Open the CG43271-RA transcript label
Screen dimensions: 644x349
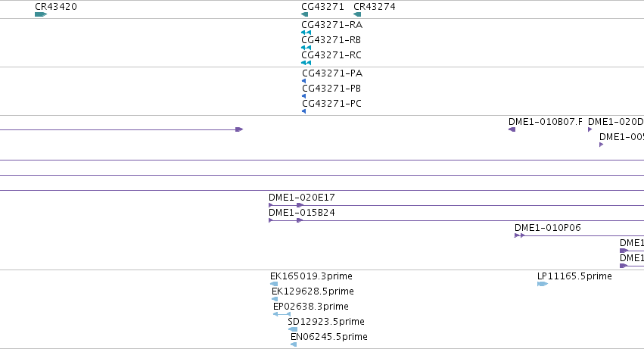tap(332, 25)
